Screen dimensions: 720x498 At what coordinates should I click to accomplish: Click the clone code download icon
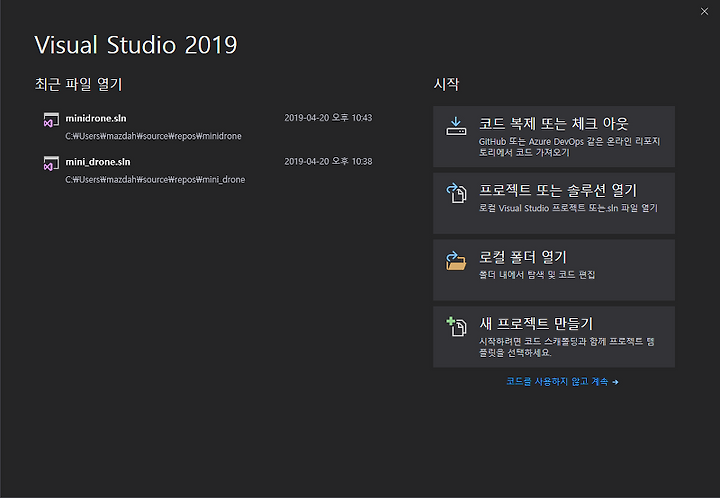pyautogui.click(x=456, y=126)
